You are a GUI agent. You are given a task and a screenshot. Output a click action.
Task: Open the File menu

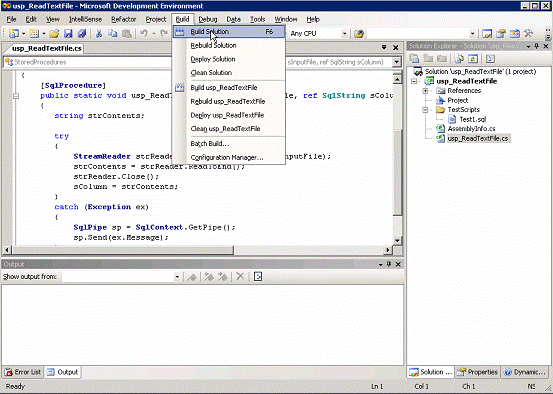[11, 19]
